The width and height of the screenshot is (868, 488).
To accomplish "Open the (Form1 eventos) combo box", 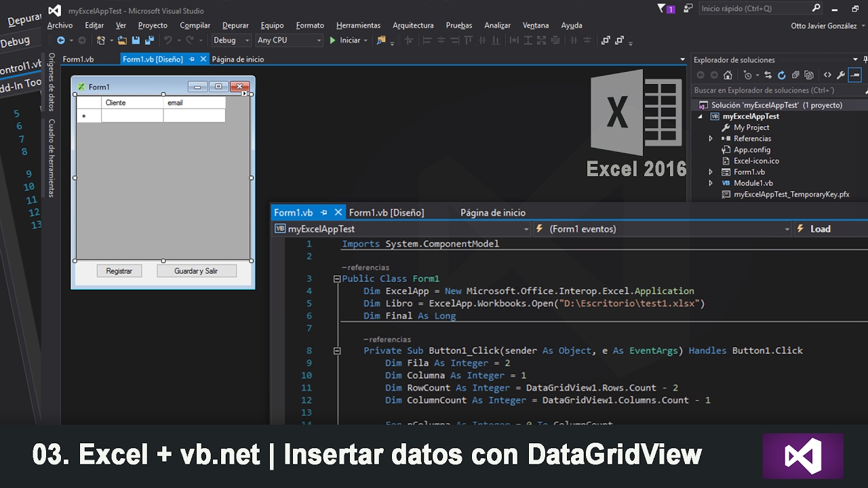I will point(663,229).
